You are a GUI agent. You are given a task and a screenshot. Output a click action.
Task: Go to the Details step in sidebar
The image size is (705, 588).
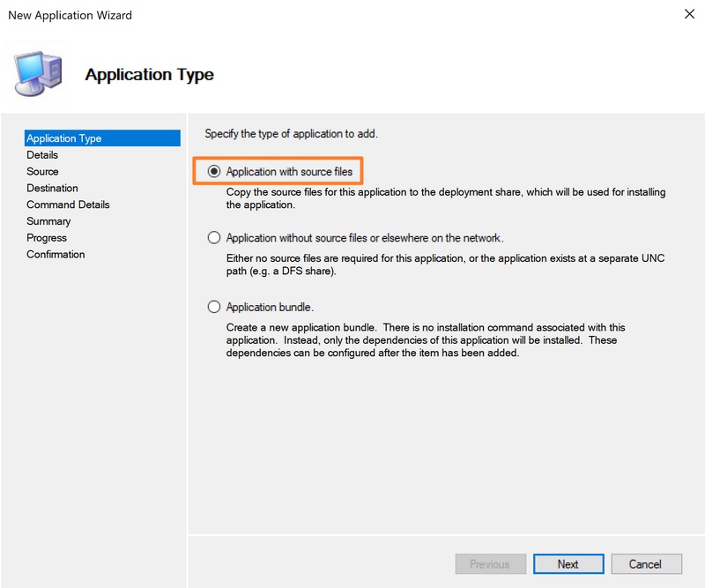[x=42, y=155]
